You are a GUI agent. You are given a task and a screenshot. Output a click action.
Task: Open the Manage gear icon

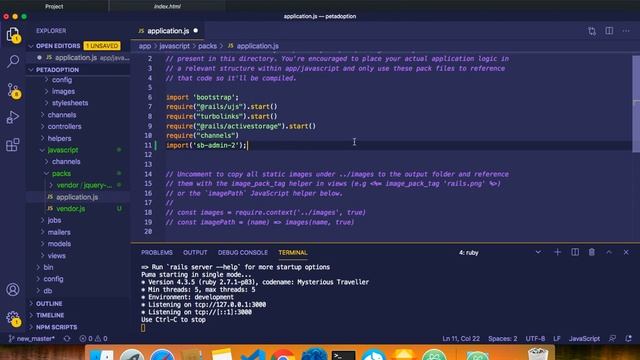(13, 318)
